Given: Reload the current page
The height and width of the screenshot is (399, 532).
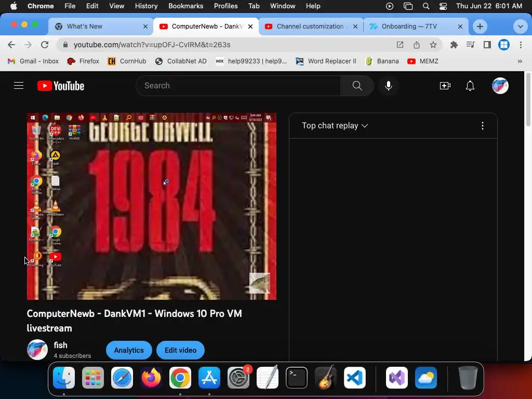Looking at the screenshot, I should (45, 45).
